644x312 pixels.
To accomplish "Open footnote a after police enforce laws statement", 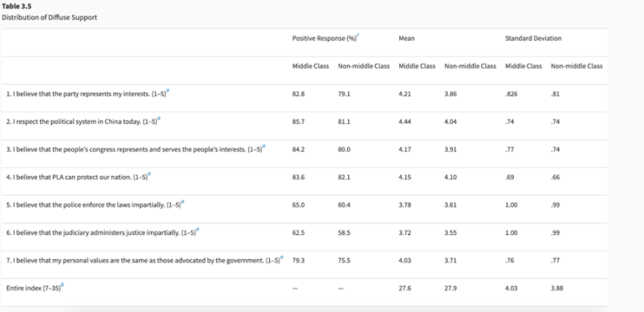I will pos(183,202).
